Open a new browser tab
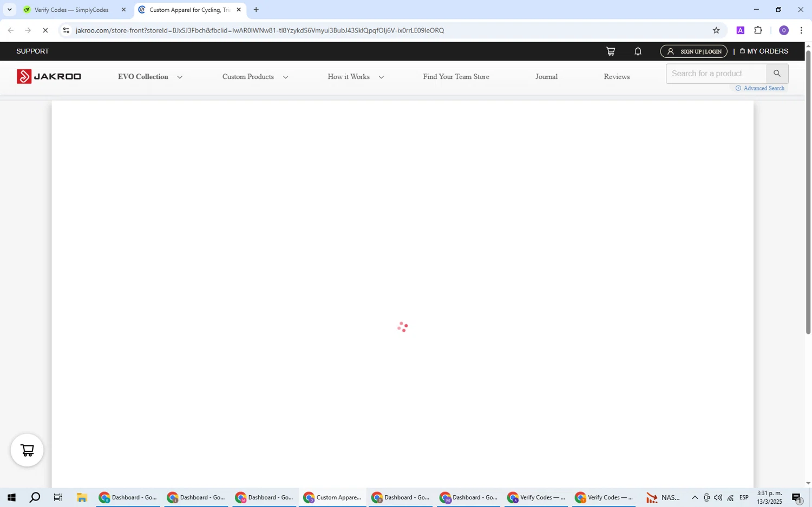Viewport: 812px width, 507px height. click(x=256, y=10)
